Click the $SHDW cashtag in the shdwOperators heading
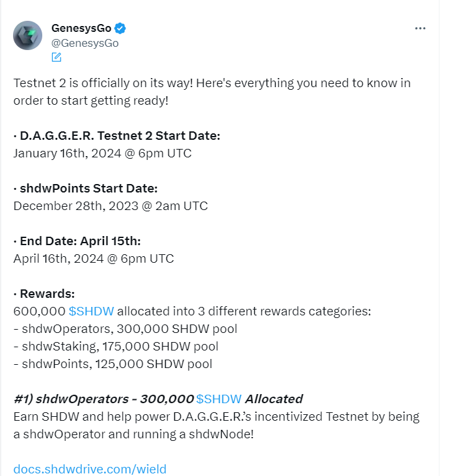This screenshot has width=459, height=476. click(x=219, y=399)
